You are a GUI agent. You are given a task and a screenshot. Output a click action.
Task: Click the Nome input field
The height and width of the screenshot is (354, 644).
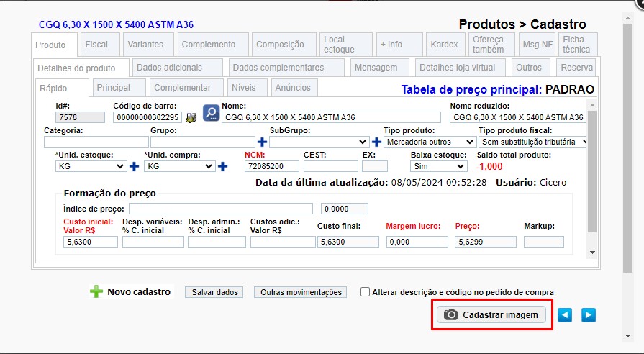click(332, 117)
